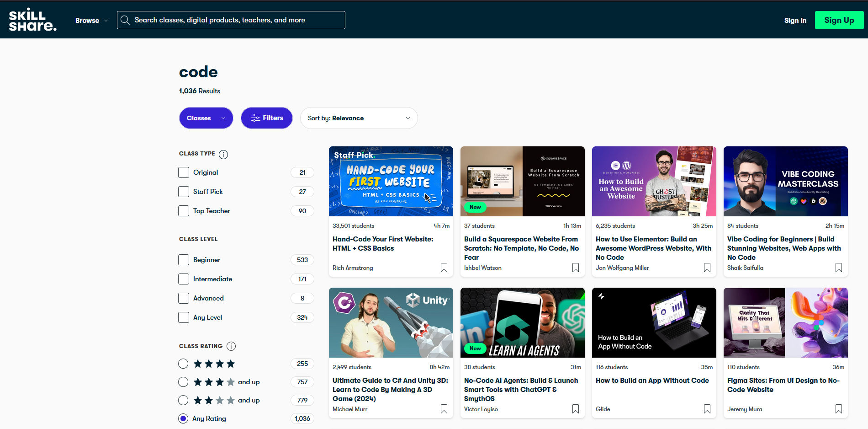Open the Elementor Awesome Website thumbnail
868x429 pixels.
[x=654, y=181]
